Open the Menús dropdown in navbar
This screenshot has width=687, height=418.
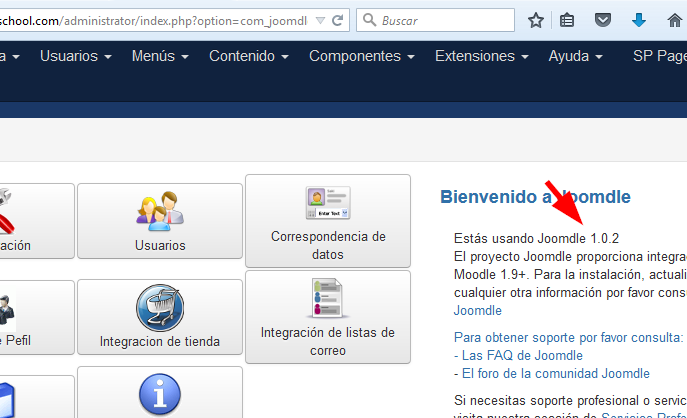tap(160, 56)
